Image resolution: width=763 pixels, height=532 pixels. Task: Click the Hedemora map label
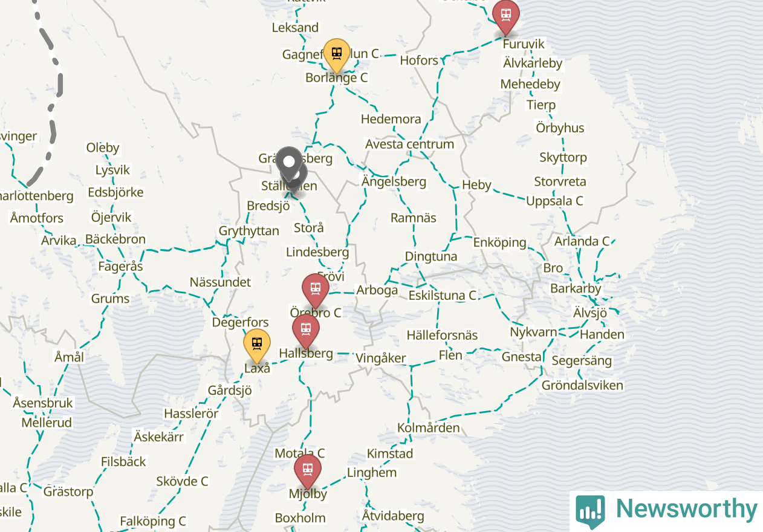coord(391,119)
